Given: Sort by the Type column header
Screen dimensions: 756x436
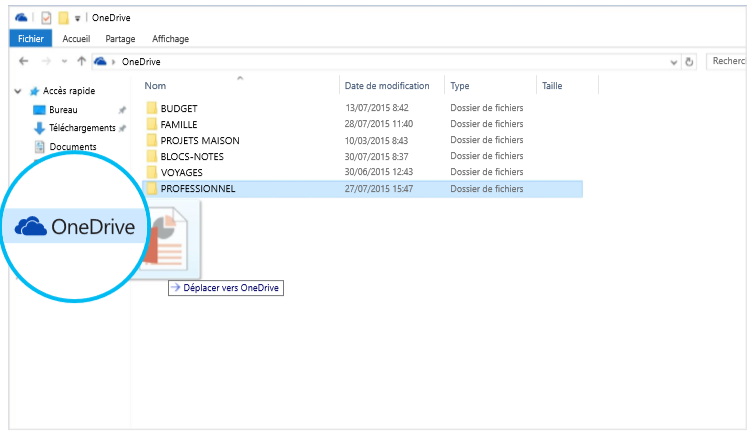Looking at the screenshot, I should click(459, 86).
